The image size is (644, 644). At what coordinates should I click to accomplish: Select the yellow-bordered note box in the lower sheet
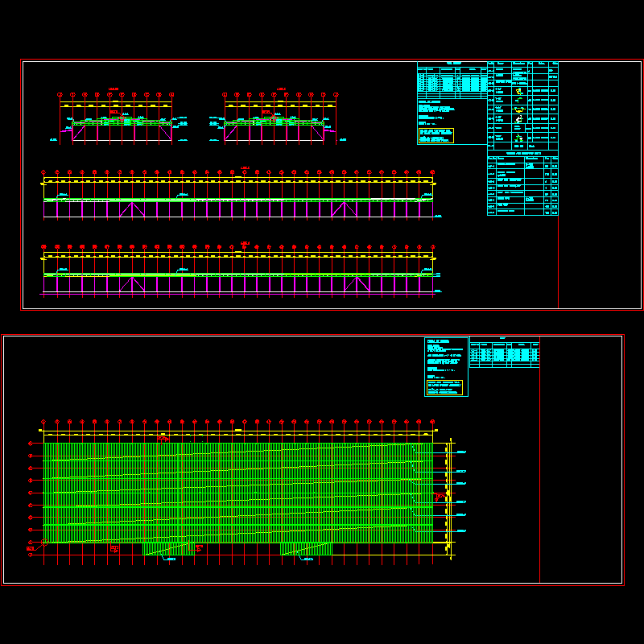(445, 387)
